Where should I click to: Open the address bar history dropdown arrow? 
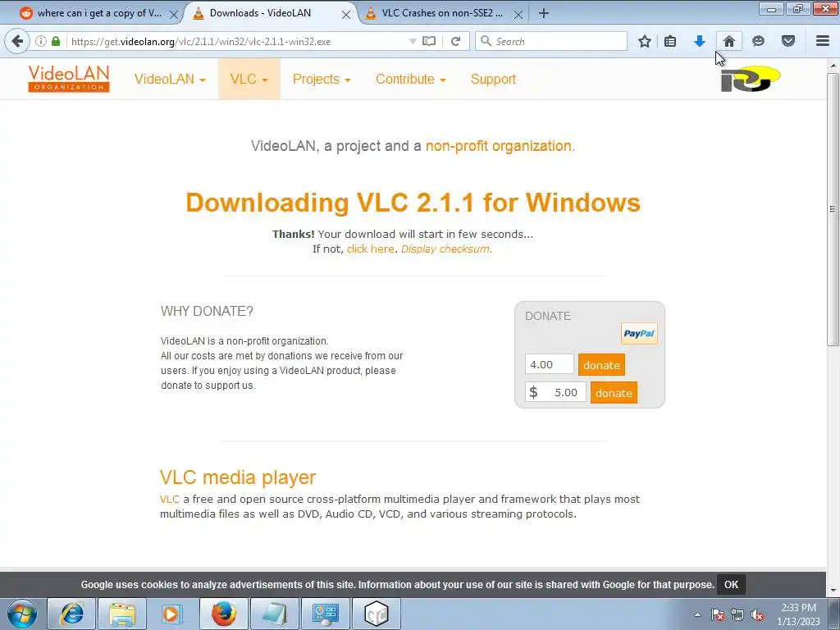413,41
